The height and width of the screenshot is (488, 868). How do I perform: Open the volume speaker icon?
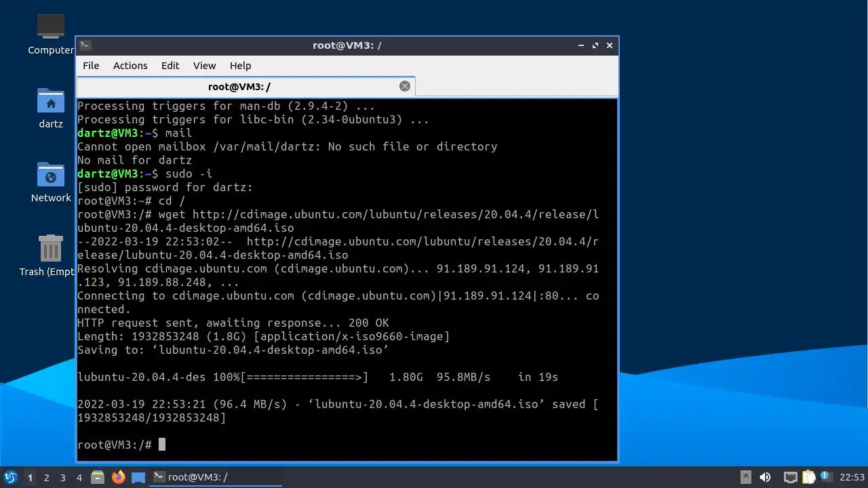(766, 477)
